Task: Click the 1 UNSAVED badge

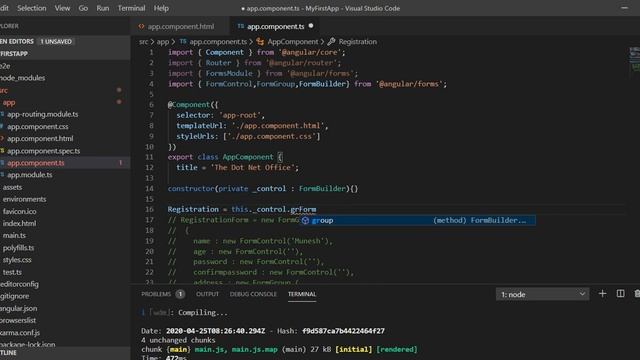Action: (56, 41)
